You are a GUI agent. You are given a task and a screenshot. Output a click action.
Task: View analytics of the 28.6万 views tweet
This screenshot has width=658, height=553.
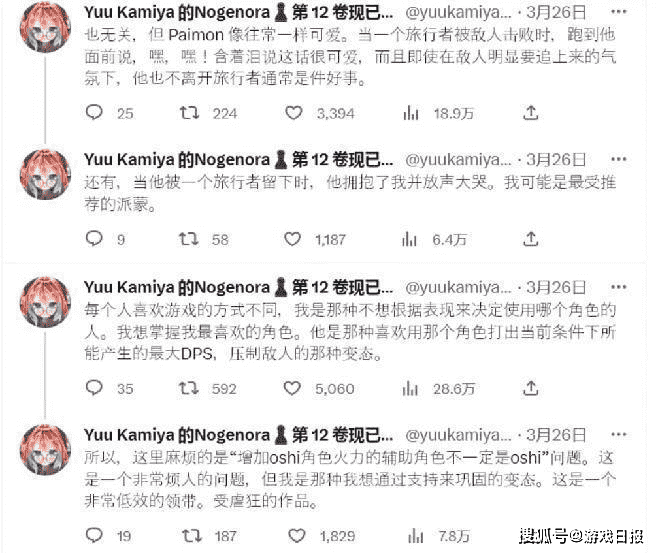click(x=410, y=388)
